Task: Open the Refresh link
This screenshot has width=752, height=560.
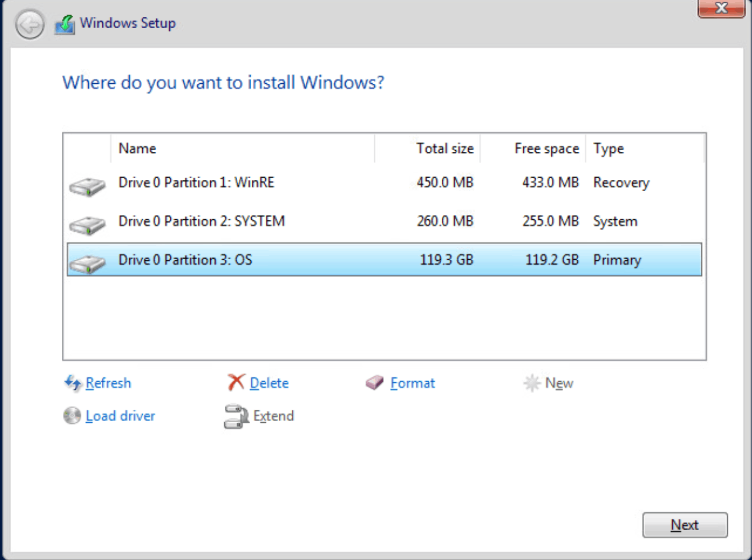Action: tap(108, 383)
